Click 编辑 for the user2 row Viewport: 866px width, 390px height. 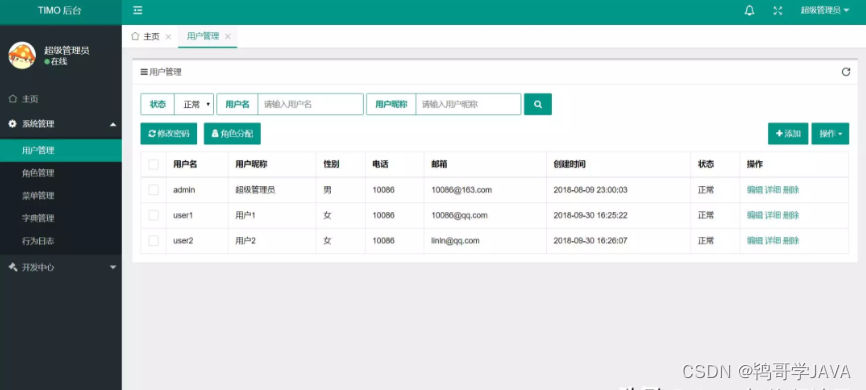click(x=755, y=240)
